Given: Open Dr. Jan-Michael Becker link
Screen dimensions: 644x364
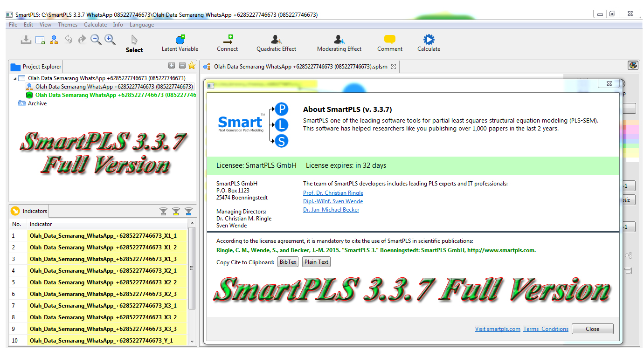Looking at the screenshot, I should coord(331,210).
